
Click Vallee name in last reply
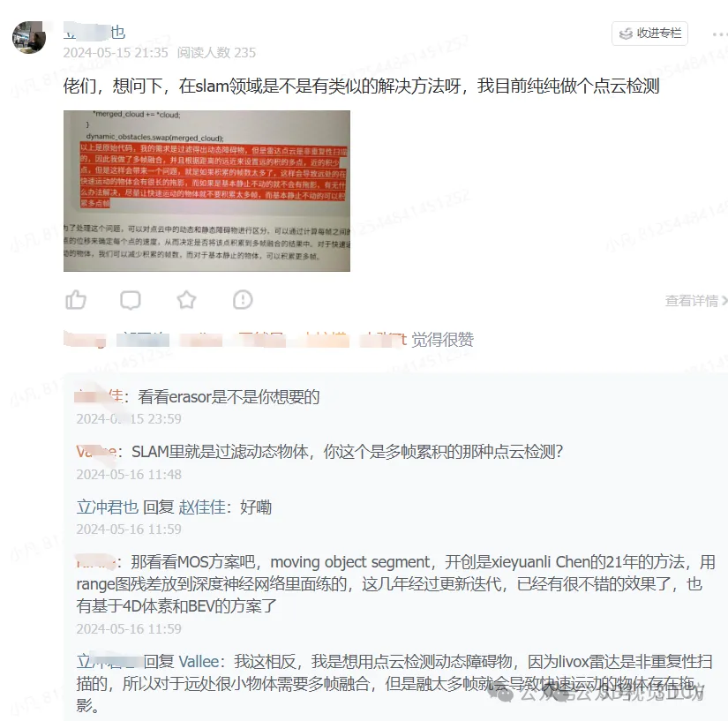199,661
